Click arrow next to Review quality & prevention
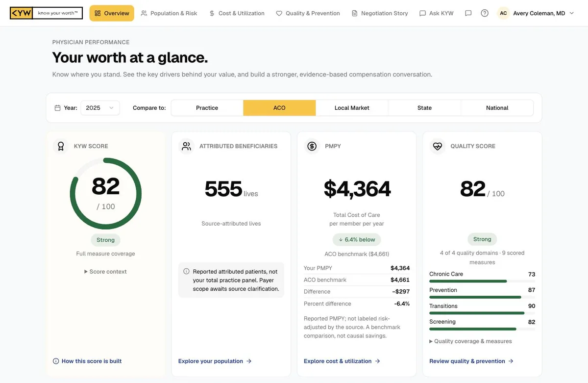 click(x=511, y=361)
